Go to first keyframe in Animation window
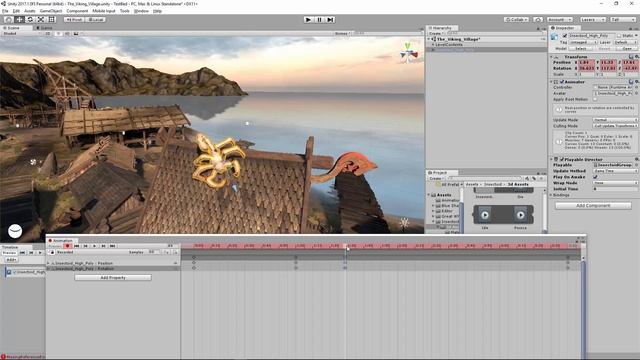This screenshot has height=360, width=640. (77, 246)
